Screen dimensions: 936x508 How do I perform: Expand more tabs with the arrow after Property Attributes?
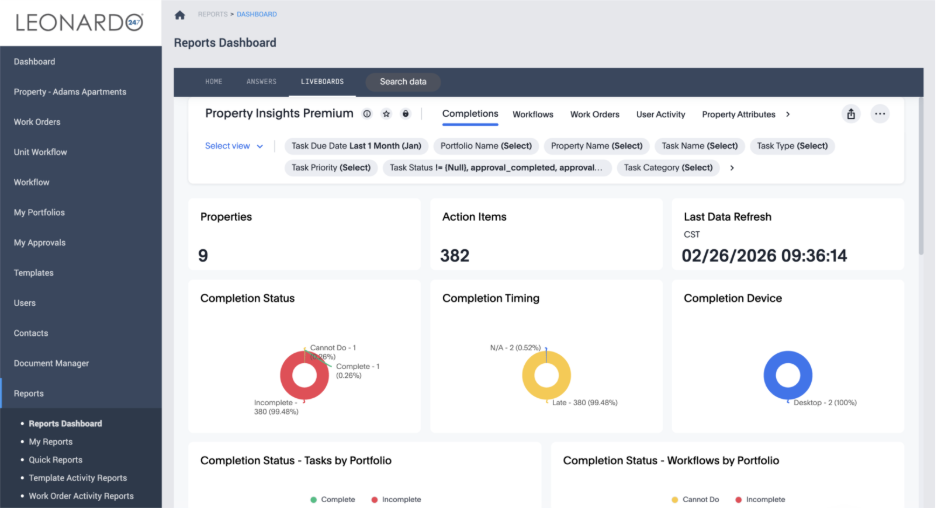788,115
